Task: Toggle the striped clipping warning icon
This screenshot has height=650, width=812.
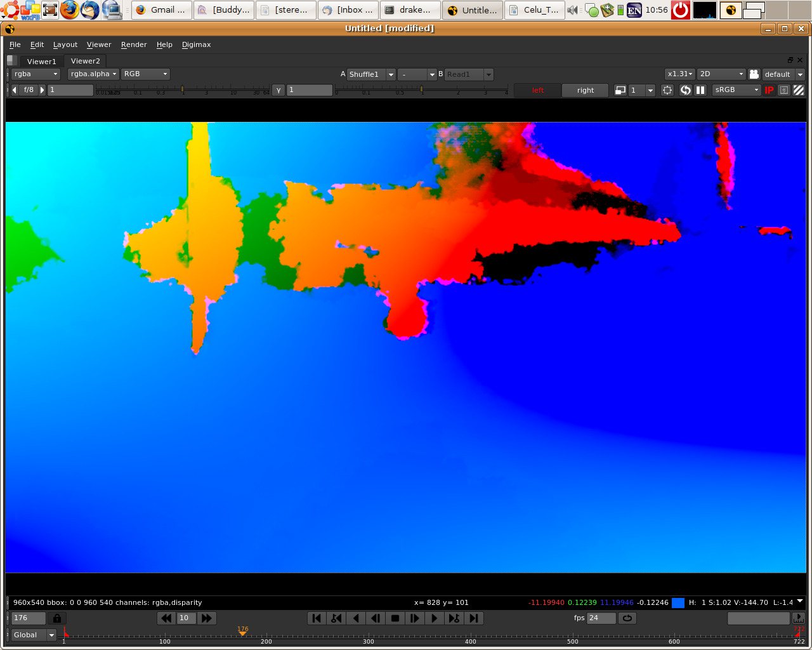Action: pos(799,90)
